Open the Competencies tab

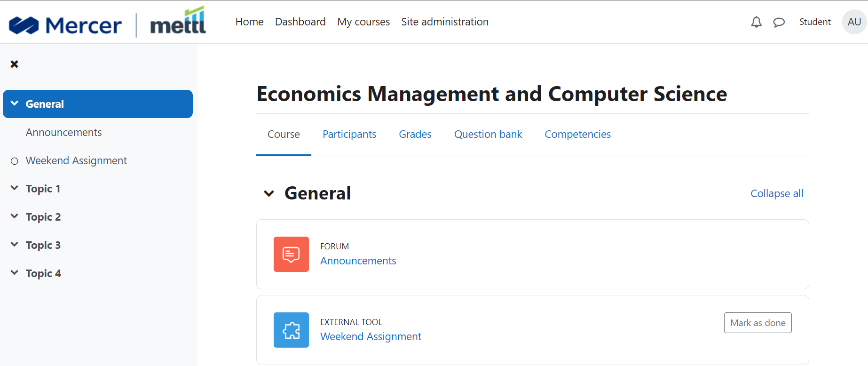[x=577, y=135]
